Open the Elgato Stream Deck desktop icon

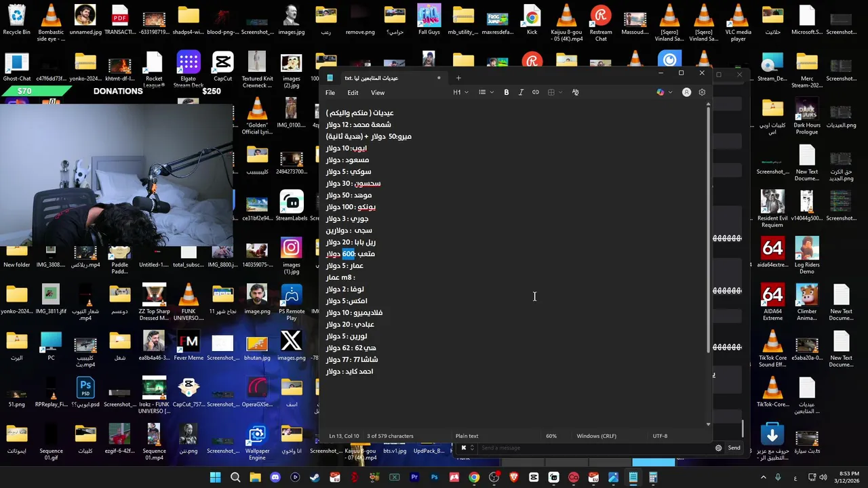point(189,70)
